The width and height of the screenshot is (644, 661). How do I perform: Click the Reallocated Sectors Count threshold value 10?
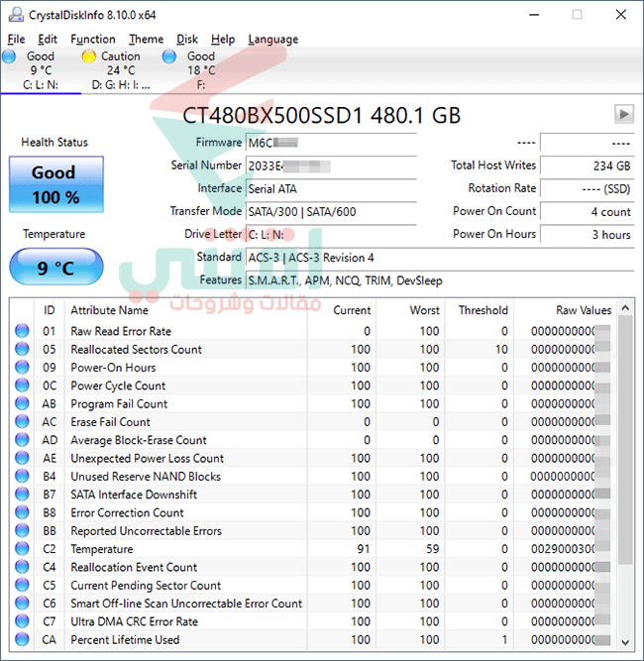pos(501,350)
